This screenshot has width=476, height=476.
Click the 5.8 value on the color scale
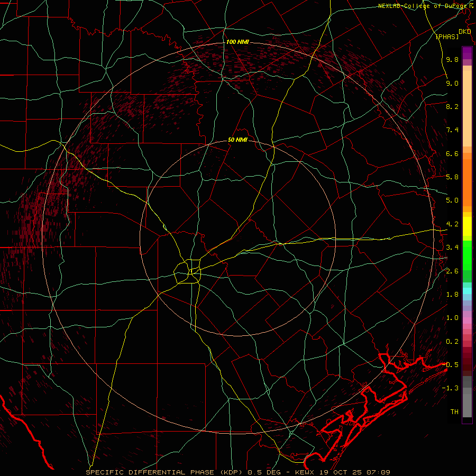point(452,177)
